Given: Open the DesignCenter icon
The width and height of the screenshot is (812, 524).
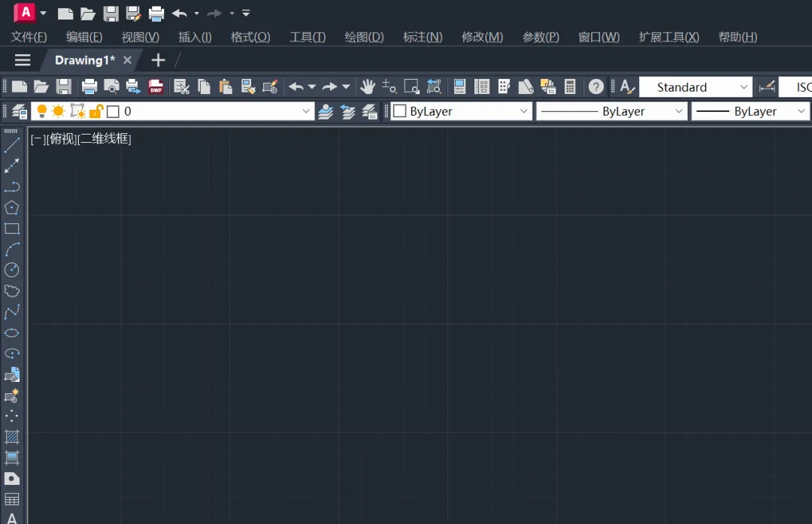Looking at the screenshot, I should (482, 86).
